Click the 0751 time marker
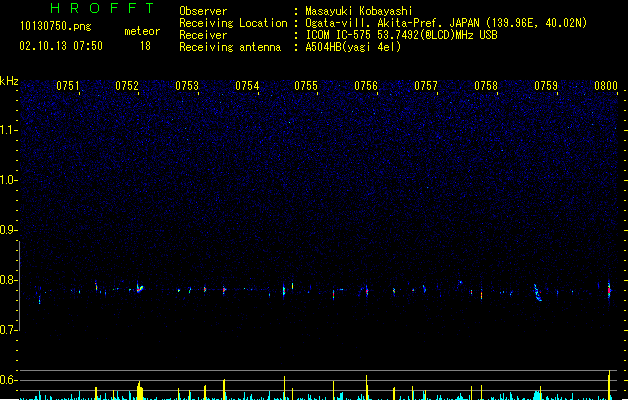The width and height of the screenshot is (629, 400). 67,86
